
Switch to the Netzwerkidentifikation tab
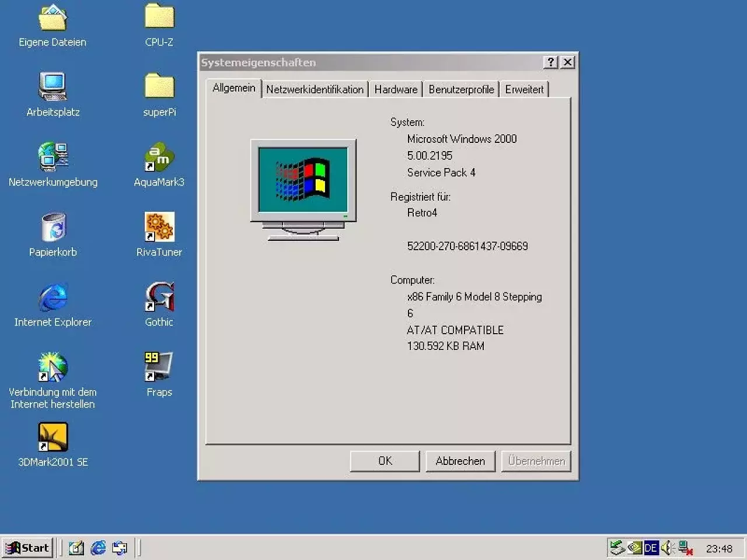coord(315,89)
